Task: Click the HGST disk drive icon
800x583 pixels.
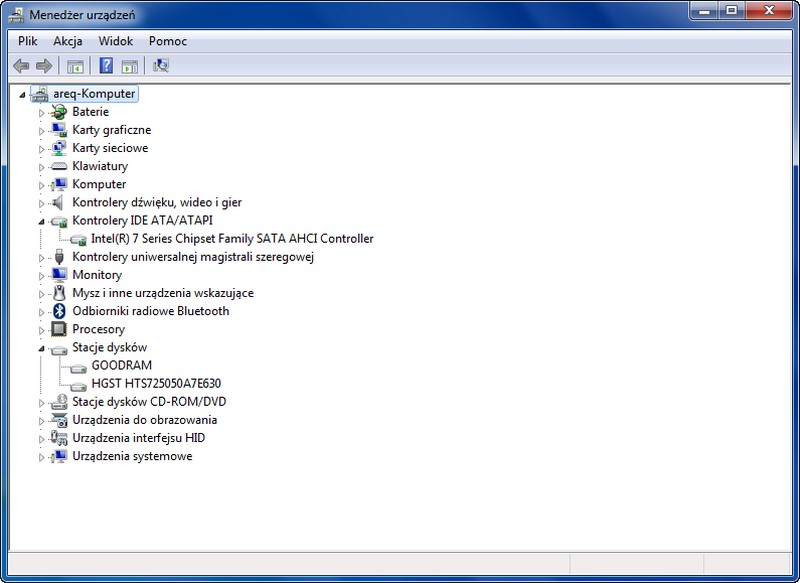Action: click(x=78, y=386)
